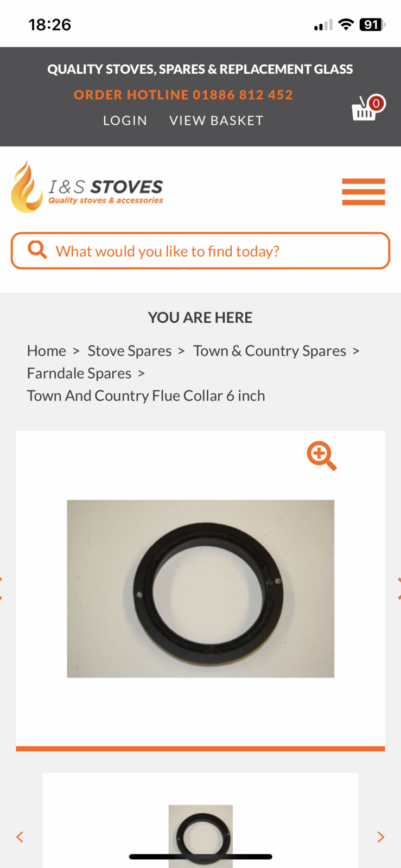Go to Farndale Spares breadcrumb
401x868 pixels.
pos(79,373)
